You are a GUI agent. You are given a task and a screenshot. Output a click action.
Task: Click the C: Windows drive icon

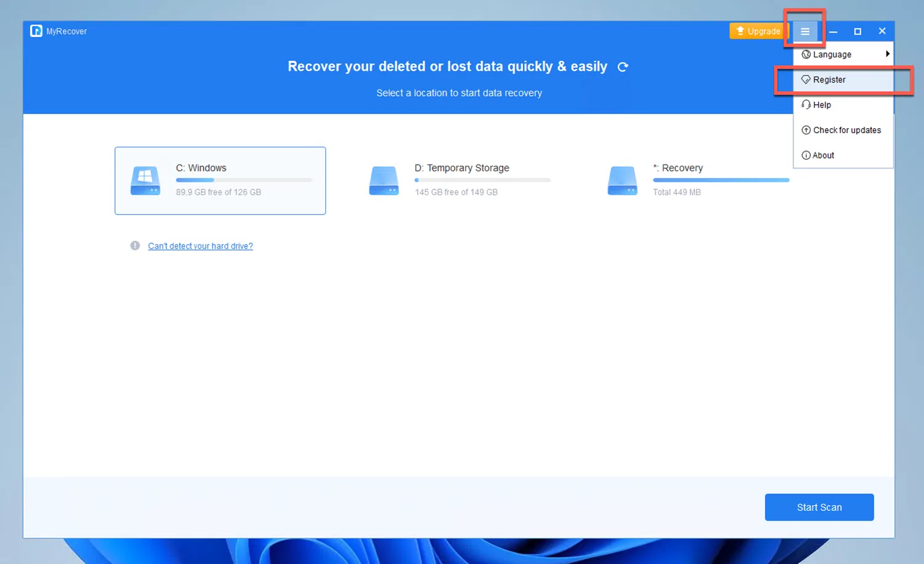pyautogui.click(x=145, y=181)
